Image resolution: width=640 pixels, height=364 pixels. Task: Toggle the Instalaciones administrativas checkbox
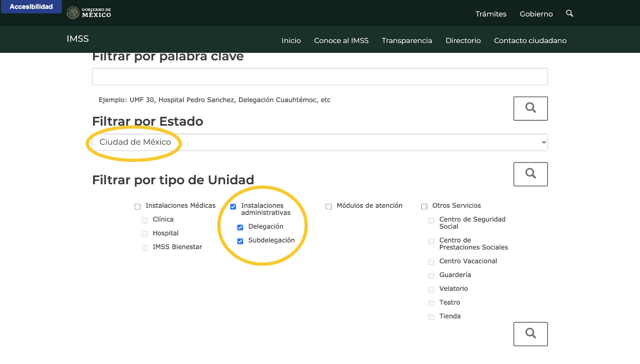point(233,207)
